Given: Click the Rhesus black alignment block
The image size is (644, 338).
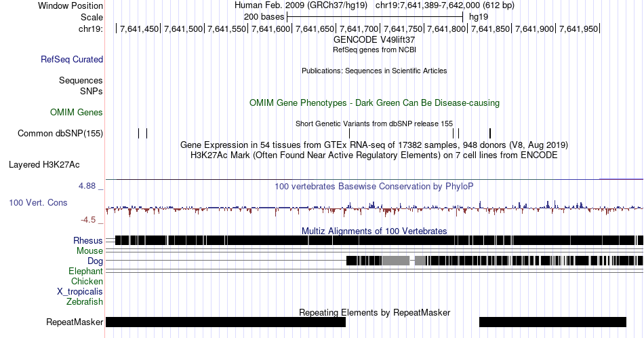Looking at the screenshot, I should 379,240.
